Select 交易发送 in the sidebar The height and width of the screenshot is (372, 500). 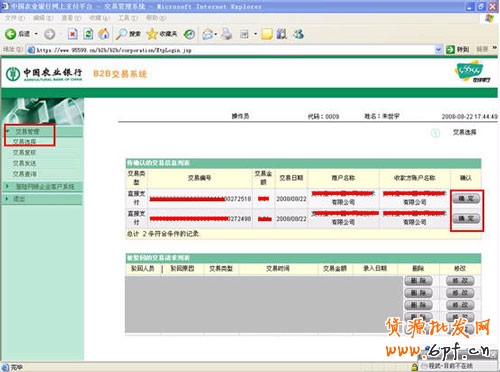click(x=24, y=163)
